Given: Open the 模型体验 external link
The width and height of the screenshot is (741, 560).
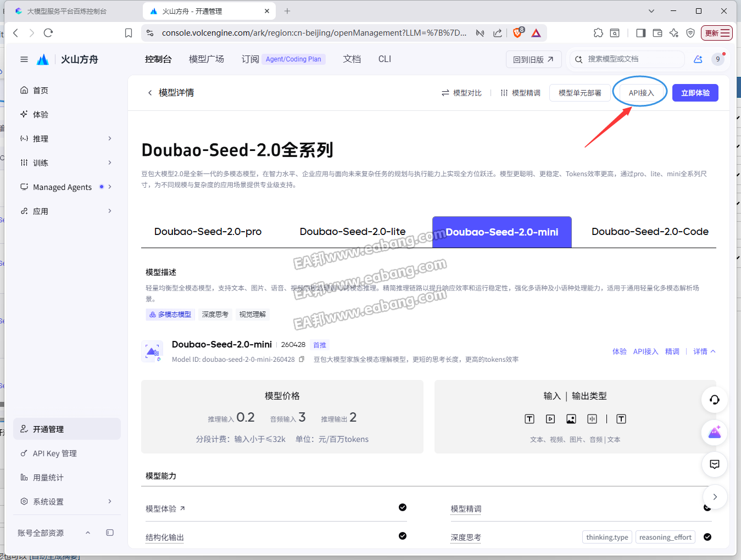Looking at the screenshot, I should click(165, 508).
